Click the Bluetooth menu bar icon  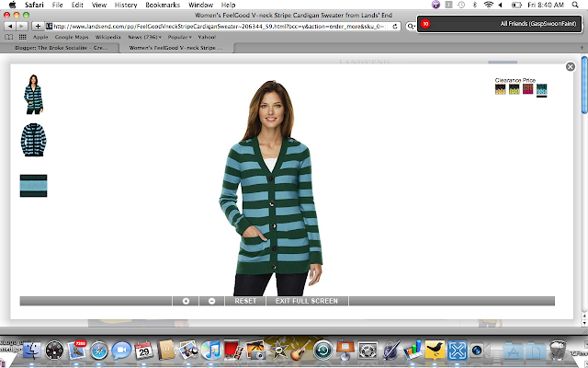475,5
